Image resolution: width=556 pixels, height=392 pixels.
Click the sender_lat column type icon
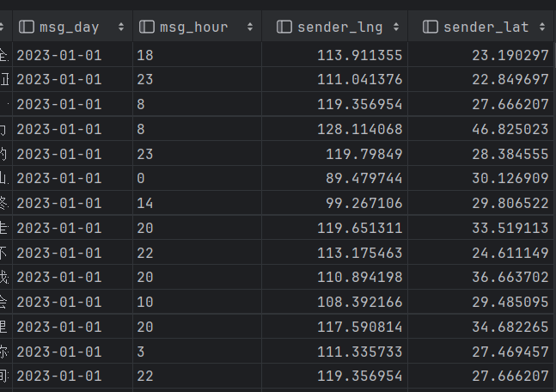tap(431, 27)
